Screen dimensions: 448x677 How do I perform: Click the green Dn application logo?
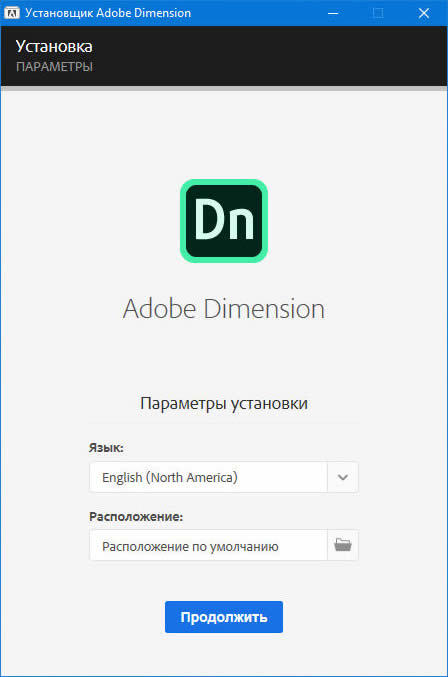coord(224,221)
